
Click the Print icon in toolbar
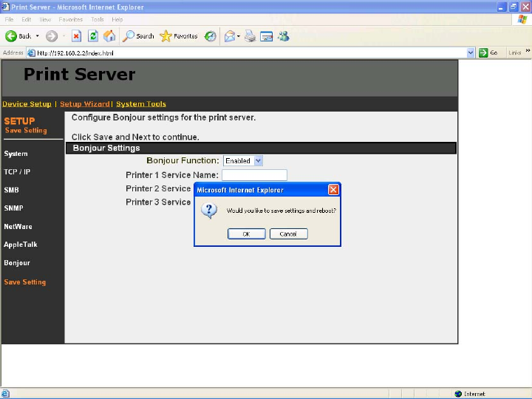[250, 36]
